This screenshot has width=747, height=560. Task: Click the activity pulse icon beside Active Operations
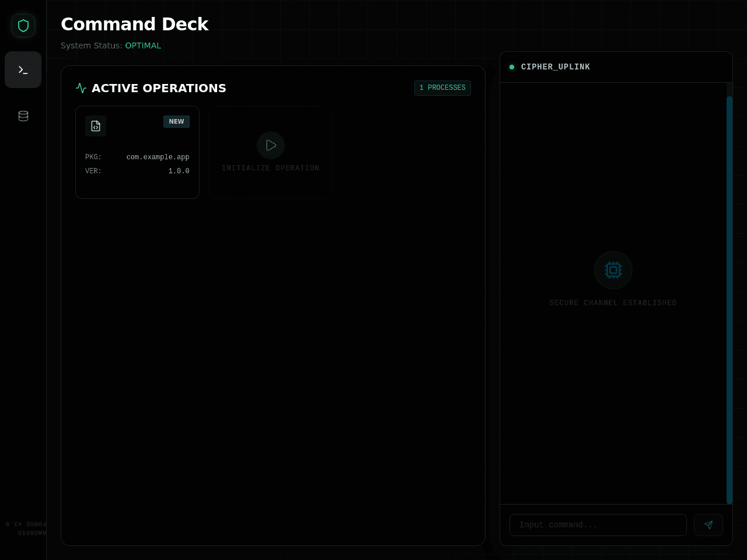coord(81,88)
